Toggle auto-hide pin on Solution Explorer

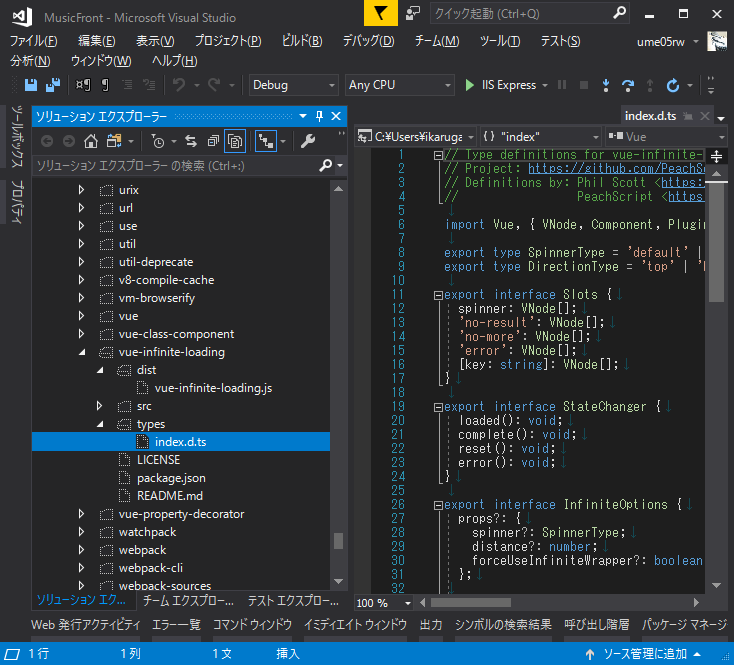(x=319, y=116)
